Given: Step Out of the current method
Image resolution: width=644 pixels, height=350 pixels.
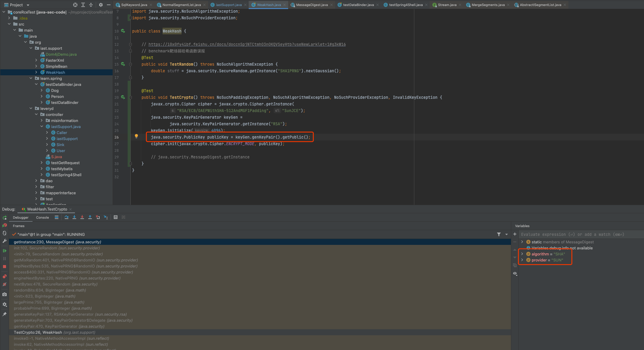Looking at the screenshot, I should [90, 217].
